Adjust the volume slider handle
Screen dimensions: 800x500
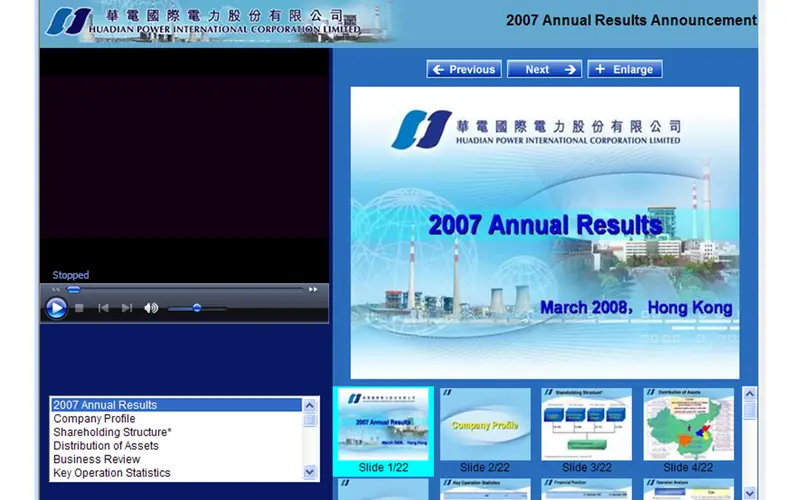point(196,308)
